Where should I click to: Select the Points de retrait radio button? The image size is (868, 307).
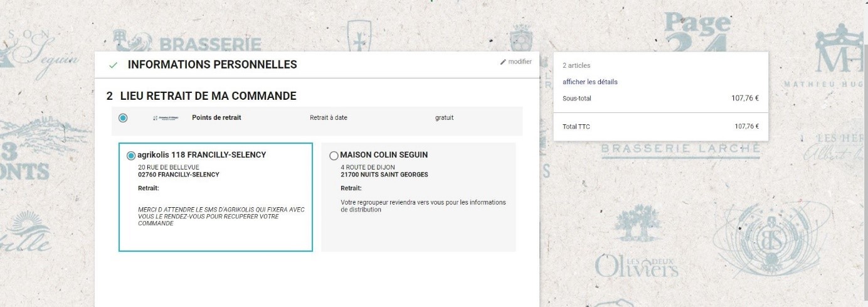click(123, 117)
